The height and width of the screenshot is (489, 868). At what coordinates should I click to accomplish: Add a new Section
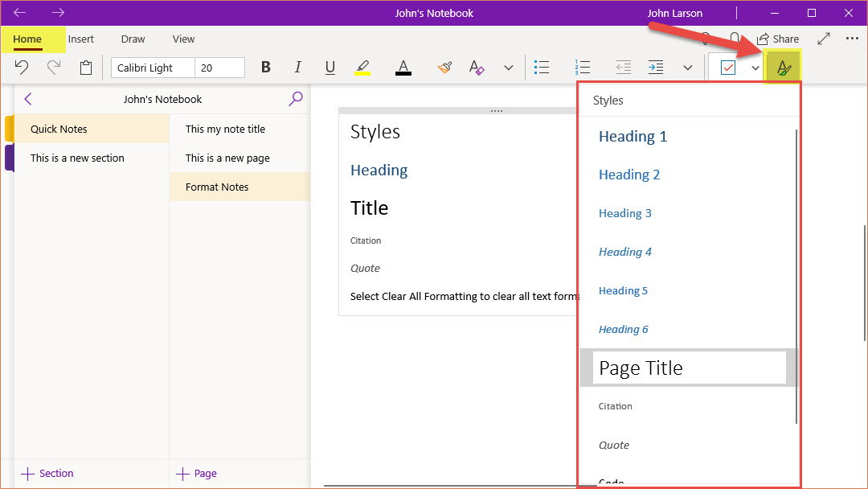point(48,474)
